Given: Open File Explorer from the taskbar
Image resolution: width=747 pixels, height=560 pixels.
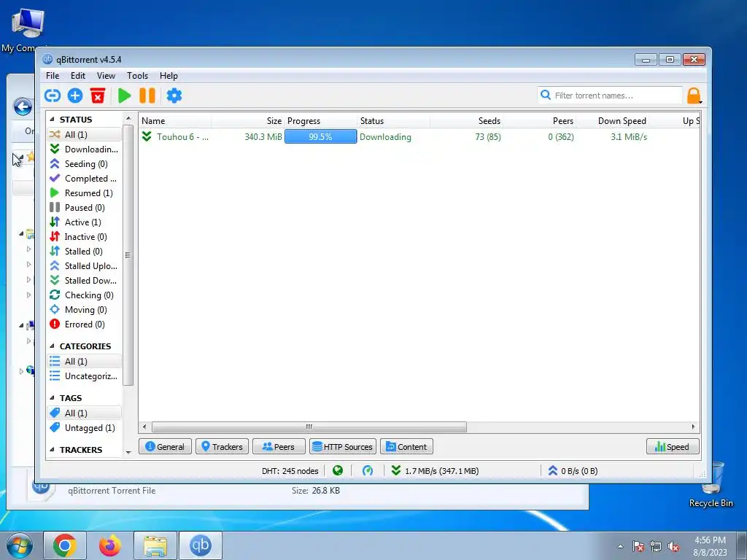Looking at the screenshot, I should (x=155, y=545).
